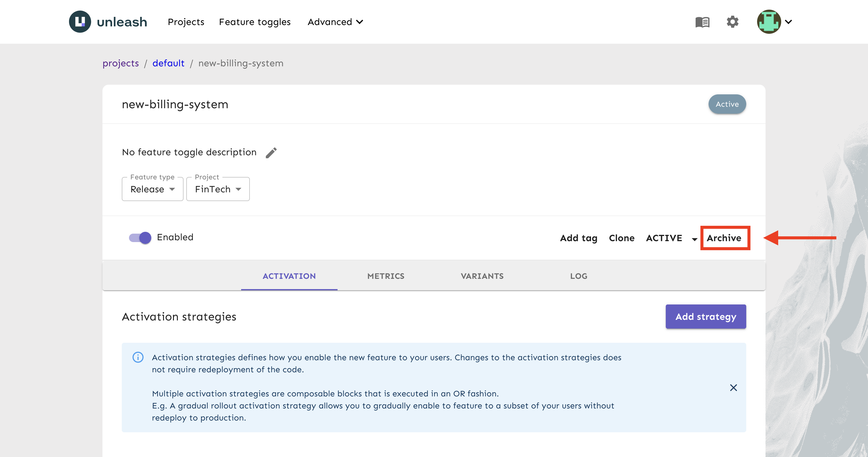Expand the user profile chevron
868x457 pixels.
(788, 22)
